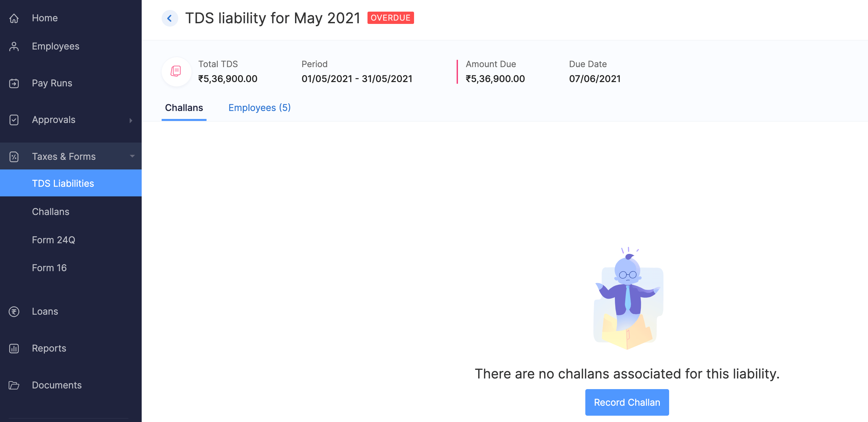Switch to the Employees (5) tab
The height and width of the screenshot is (422, 868).
(x=259, y=107)
